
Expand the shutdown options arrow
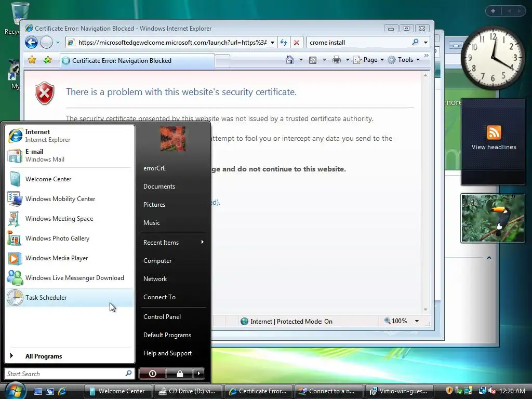199,374
